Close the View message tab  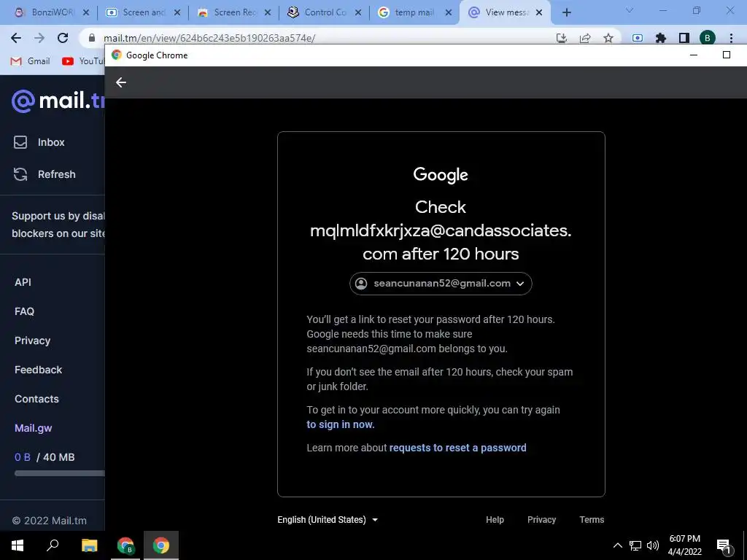coord(539,12)
